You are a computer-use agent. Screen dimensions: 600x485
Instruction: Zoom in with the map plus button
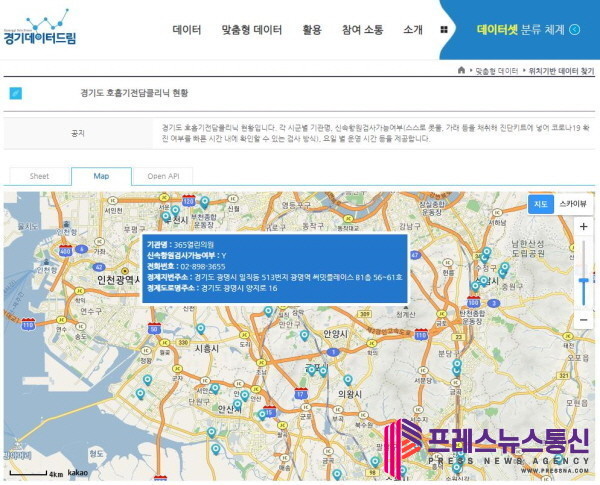[x=583, y=227]
